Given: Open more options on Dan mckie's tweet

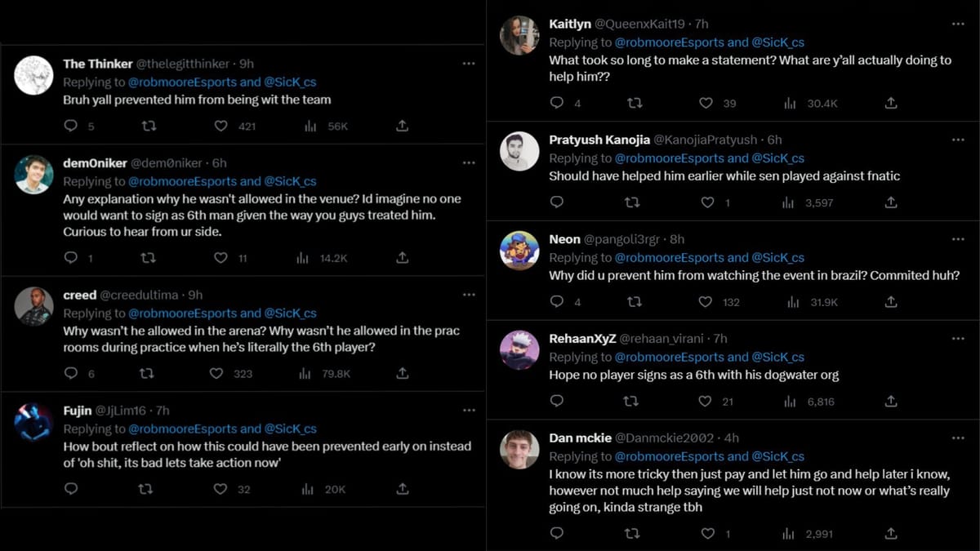Looking at the screenshot, I should coord(958,438).
